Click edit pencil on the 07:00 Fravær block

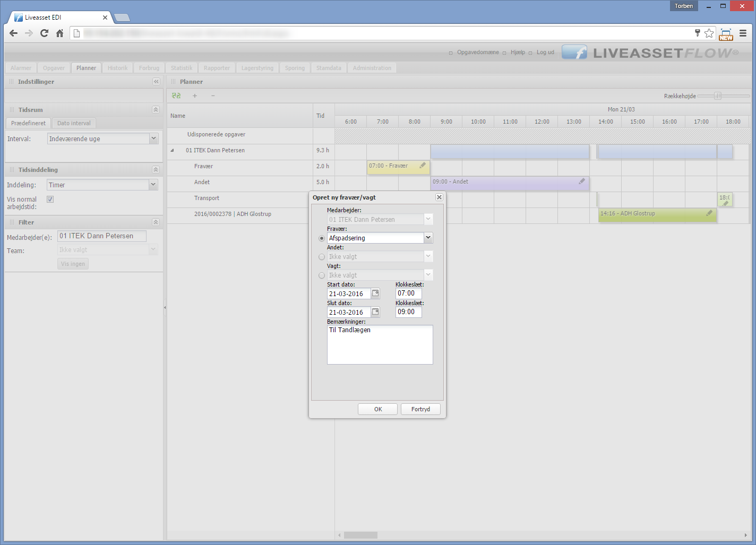tap(423, 166)
